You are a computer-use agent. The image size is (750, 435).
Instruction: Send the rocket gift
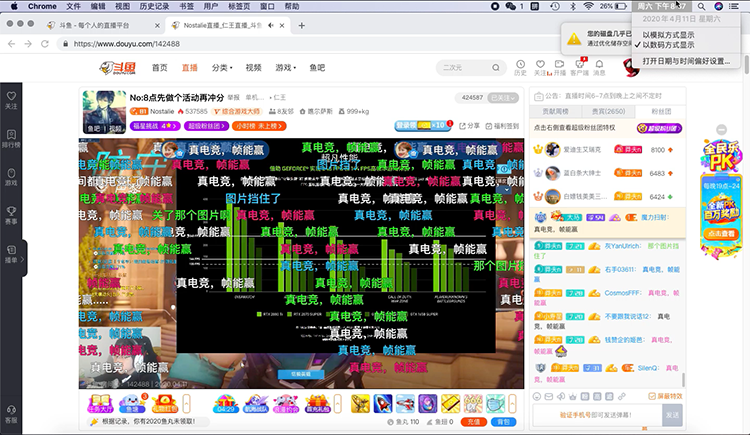(x=383, y=404)
